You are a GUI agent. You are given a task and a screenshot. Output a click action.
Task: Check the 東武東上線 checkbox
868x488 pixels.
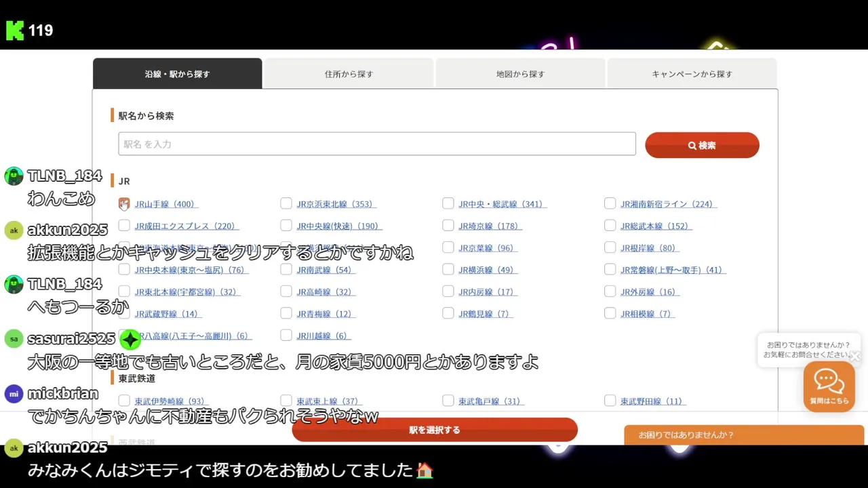286,401
